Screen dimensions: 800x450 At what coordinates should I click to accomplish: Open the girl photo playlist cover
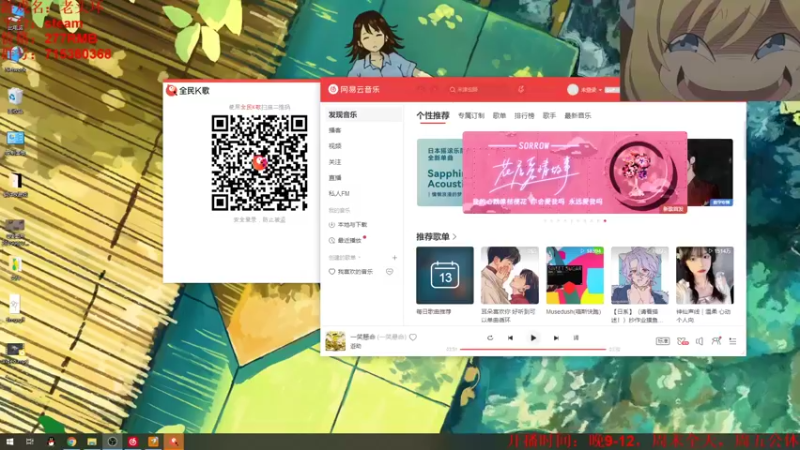point(705,276)
